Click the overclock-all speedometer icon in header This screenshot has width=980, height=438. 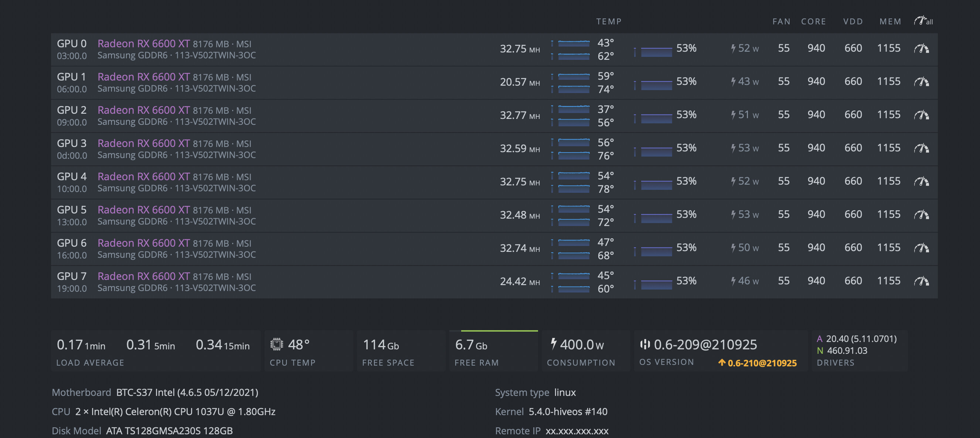point(923,21)
